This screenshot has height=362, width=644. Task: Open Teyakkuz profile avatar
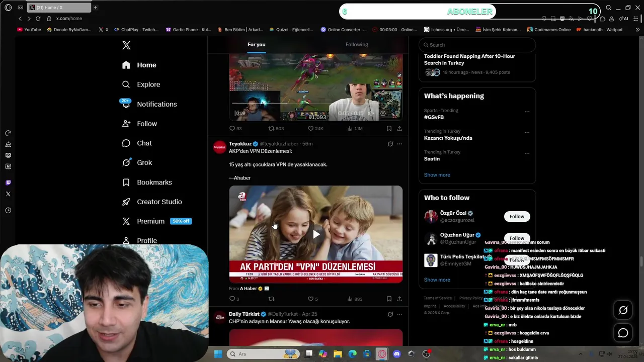point(220,147)
